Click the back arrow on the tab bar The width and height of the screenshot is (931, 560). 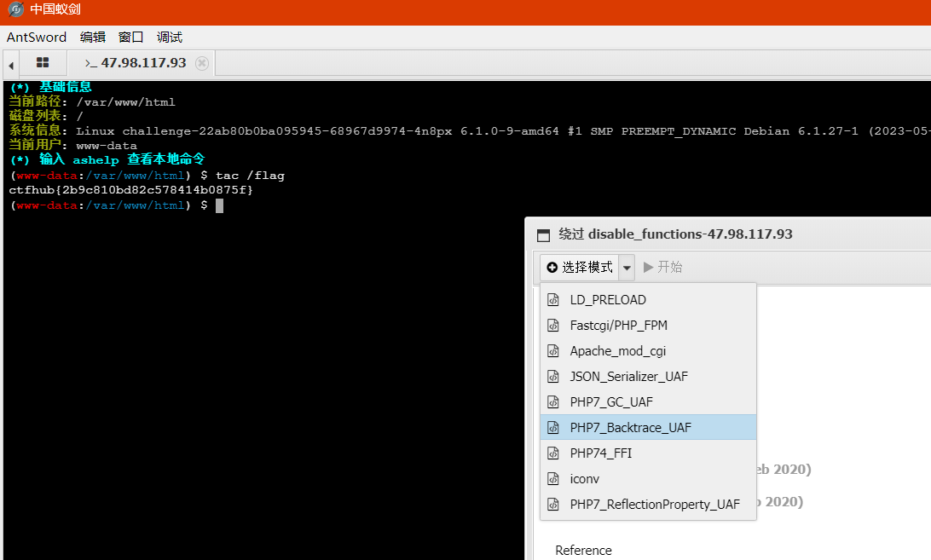(9, 63)
